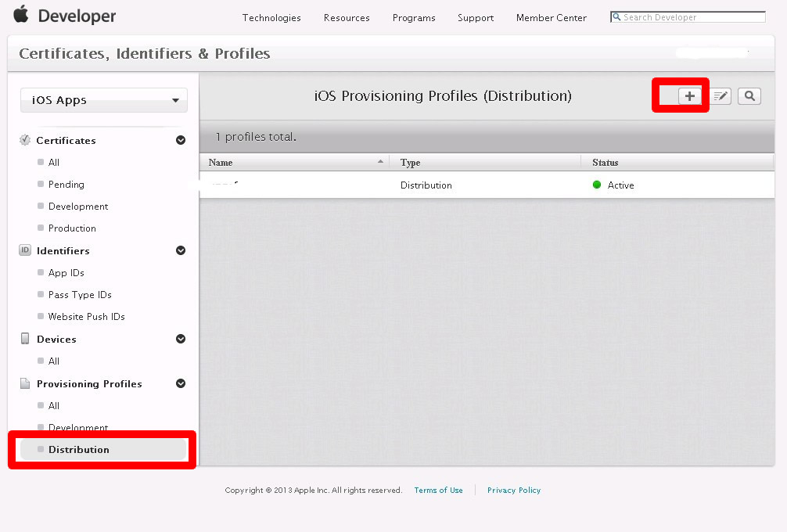Select All under Devices
Viewport: 787px width, 532px height.
(x=54, y=361)
